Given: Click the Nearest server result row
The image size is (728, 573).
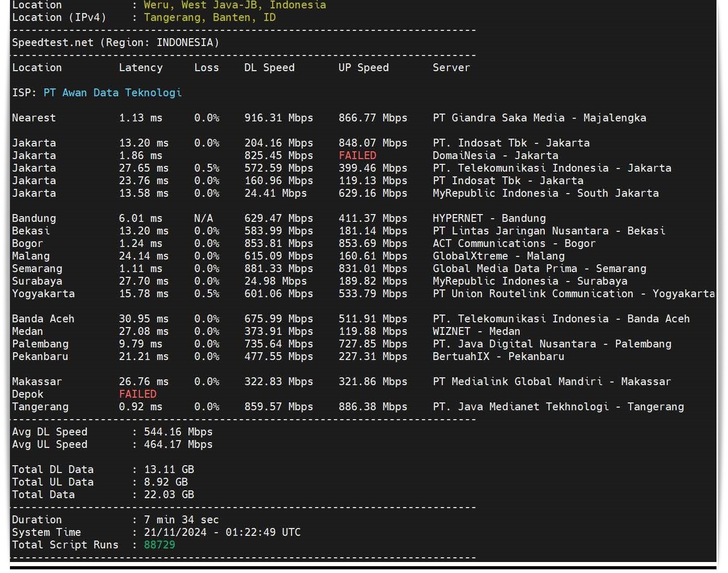Looking at the screenshot, I should (209, 118).
